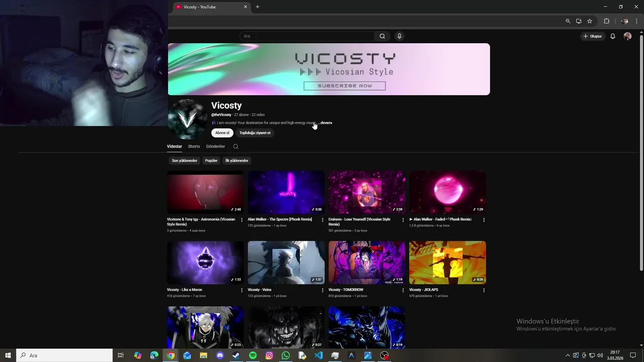Expand channel description with ...devamı

coord(325,123)
